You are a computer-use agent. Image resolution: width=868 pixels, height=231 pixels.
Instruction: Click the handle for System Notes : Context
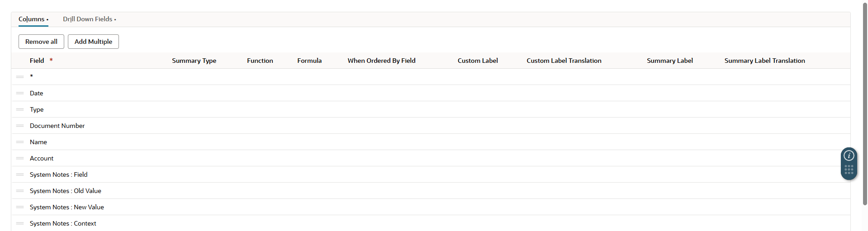click(x=20, y=223)
